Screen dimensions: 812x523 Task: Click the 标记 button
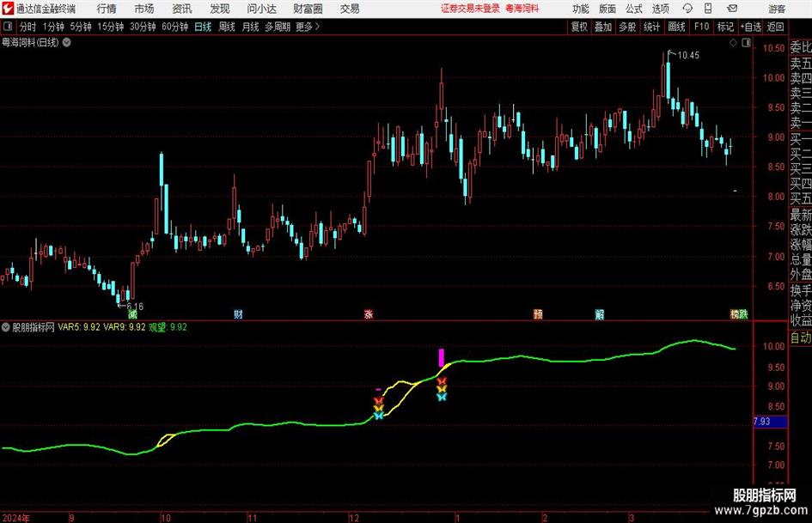coord(725,27)
